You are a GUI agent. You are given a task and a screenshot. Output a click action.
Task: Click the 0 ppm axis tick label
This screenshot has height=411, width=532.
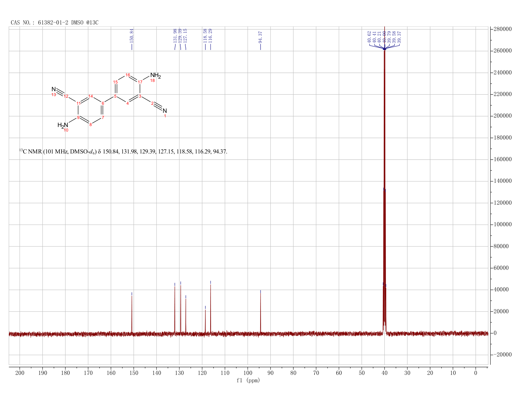tap(476, 373)
